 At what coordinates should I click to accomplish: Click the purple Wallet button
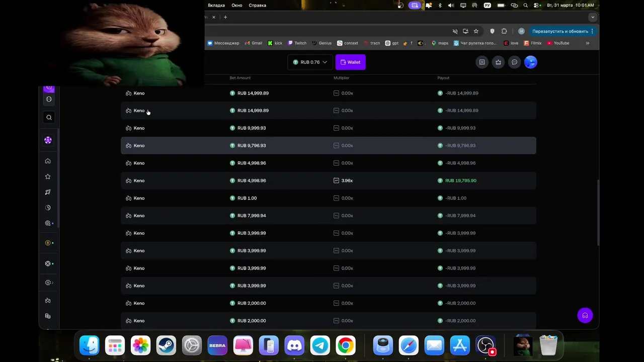(x=351, y=62)
